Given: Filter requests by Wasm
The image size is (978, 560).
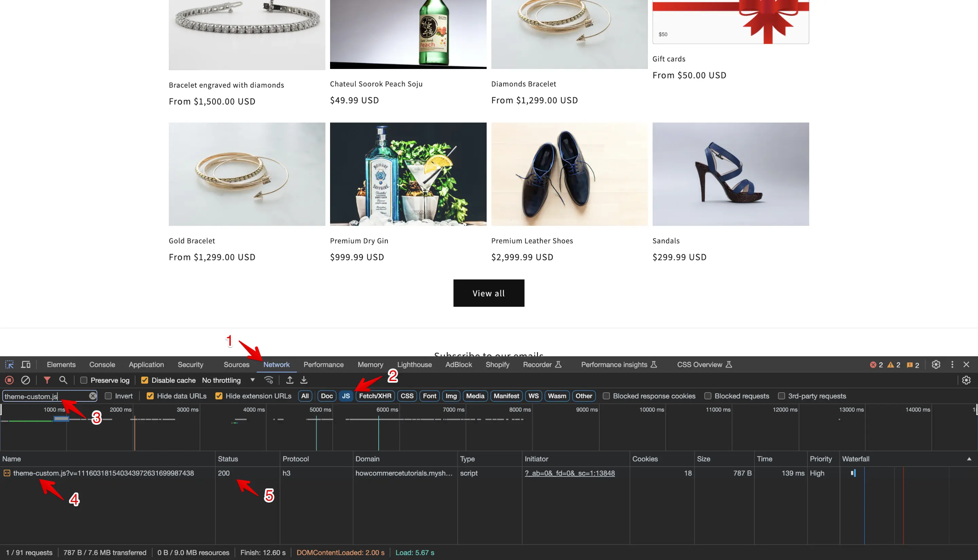Looking at the screenshot, I should pos(557,396).
